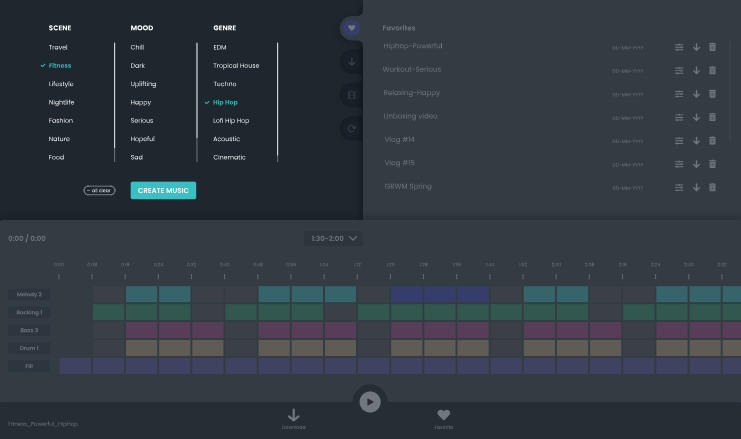Viewport: 741px width, 439px height.
Task: Select the Drum 1 track label
Action: pos(28,347)
